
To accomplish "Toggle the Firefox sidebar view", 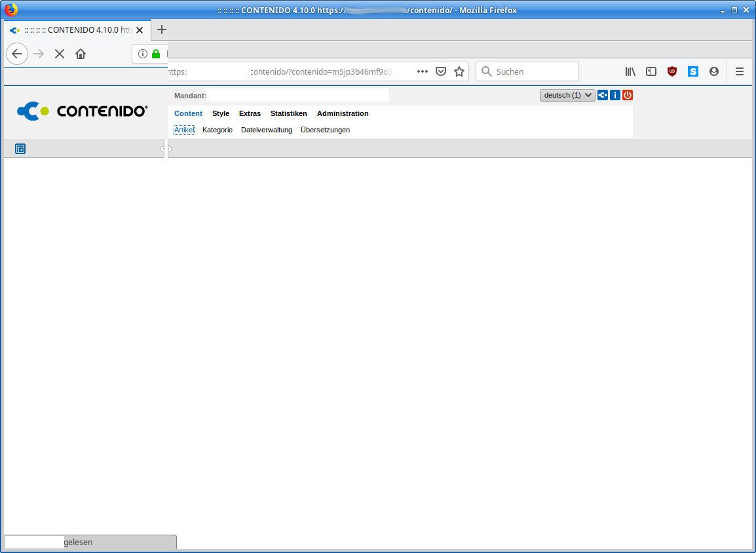I will (x=651, y=71).
